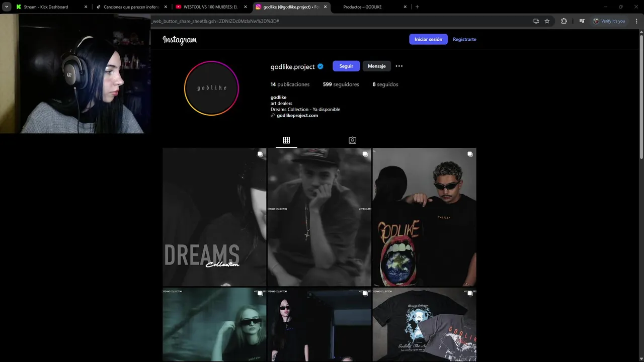644x362 pixels.
Task: Close the TikTok Canciones tab
Action: pyautogui.click(x=166, y=7)
